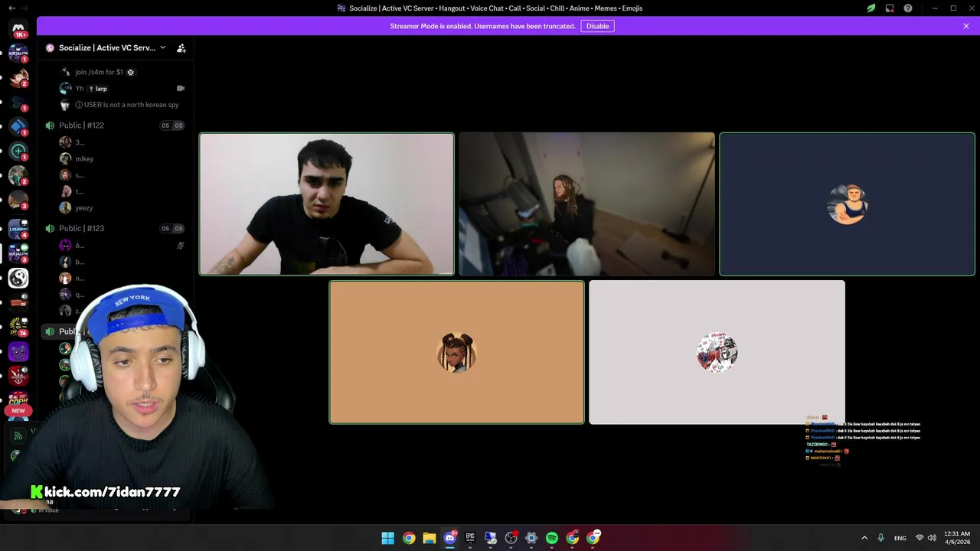Open the LOUNGE server icon
The width and height of the screenshot is (980, 551).
(x=18, y=227)
